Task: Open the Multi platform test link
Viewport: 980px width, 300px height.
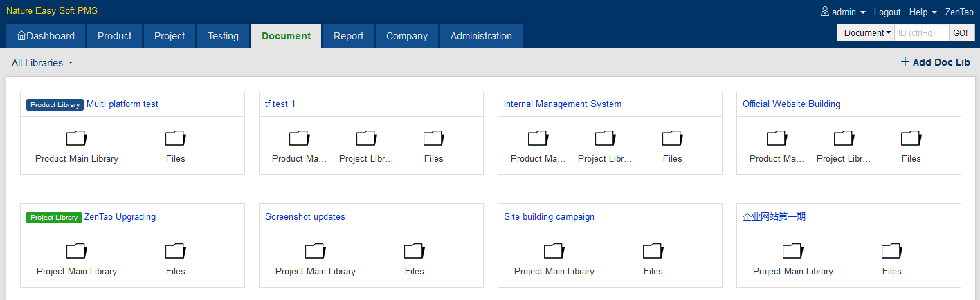Action: pyautogui.click(x=122, y=104)
